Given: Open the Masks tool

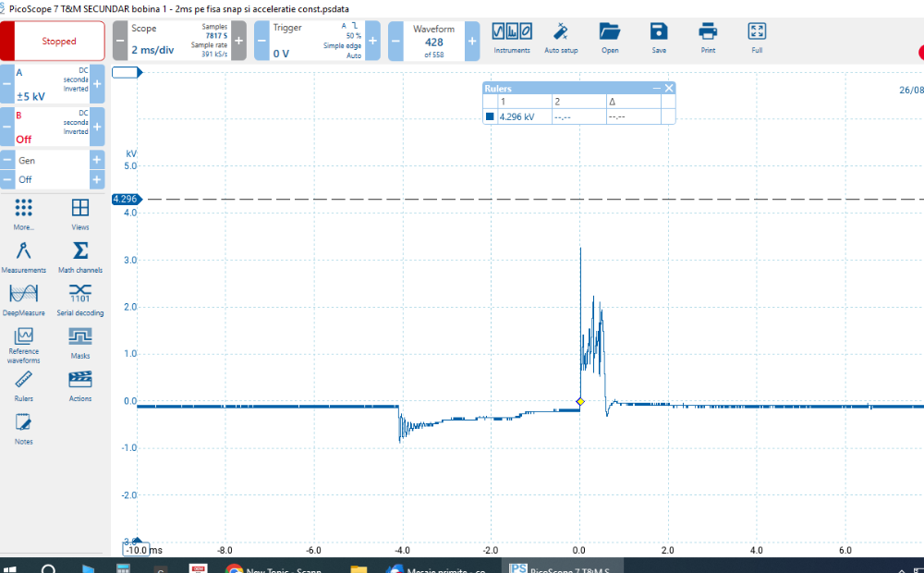Looking at the screenshot, I should click(80, 341).
